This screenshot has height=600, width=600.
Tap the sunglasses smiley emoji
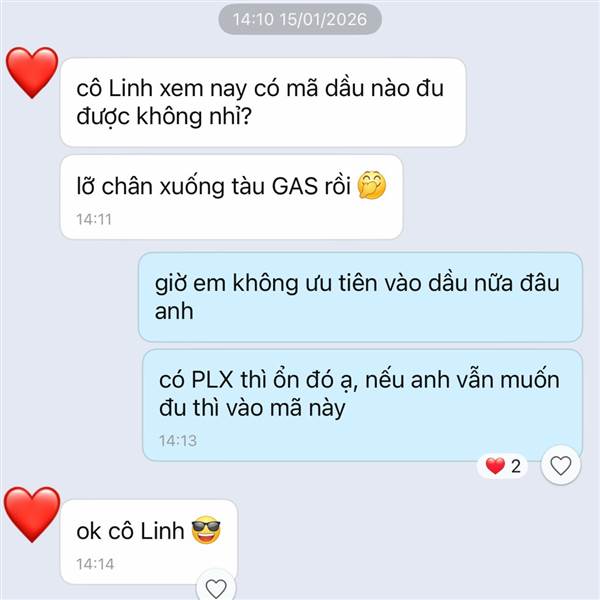pyautogui.click(x=206, y=530)
